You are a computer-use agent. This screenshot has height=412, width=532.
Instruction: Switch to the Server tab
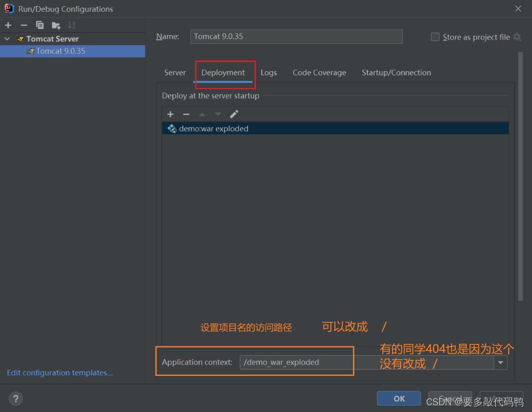pos(175,73)
